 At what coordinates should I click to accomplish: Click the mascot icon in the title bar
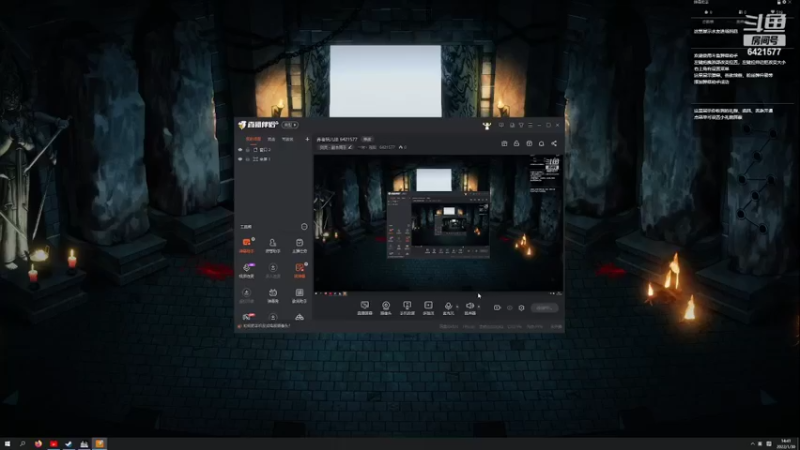click(x=486, y=126)
